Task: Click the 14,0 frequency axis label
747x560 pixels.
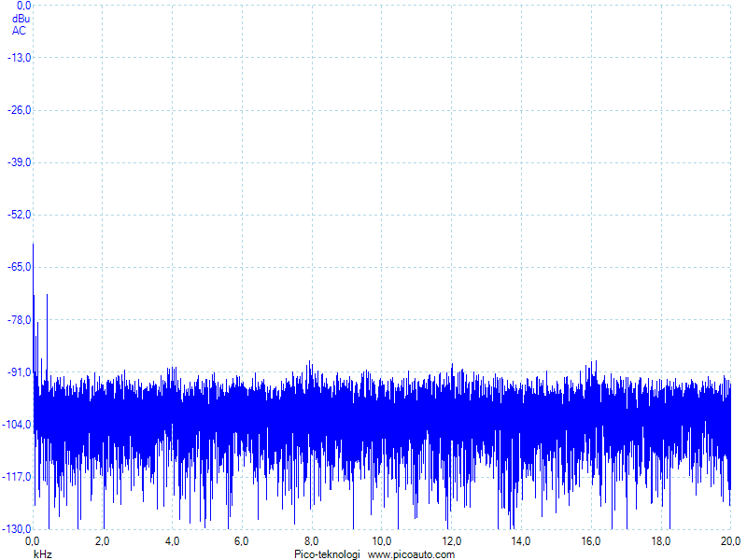Action: tap(521, 541)
